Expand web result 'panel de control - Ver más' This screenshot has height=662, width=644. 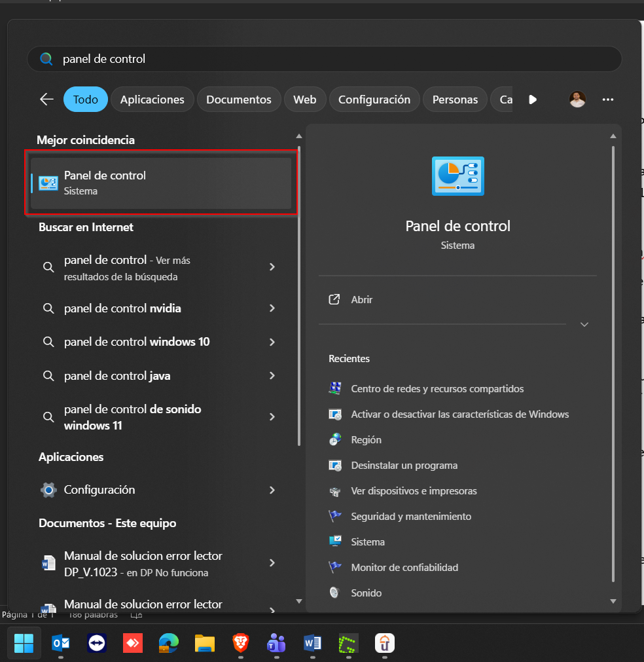point(272,267)
